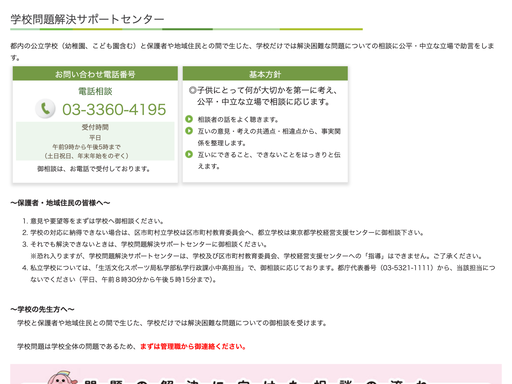Click the (土日祝日、年末年始をのぞく) note
This screenshot has width=512, height=384.
click(x=87, y=156)
